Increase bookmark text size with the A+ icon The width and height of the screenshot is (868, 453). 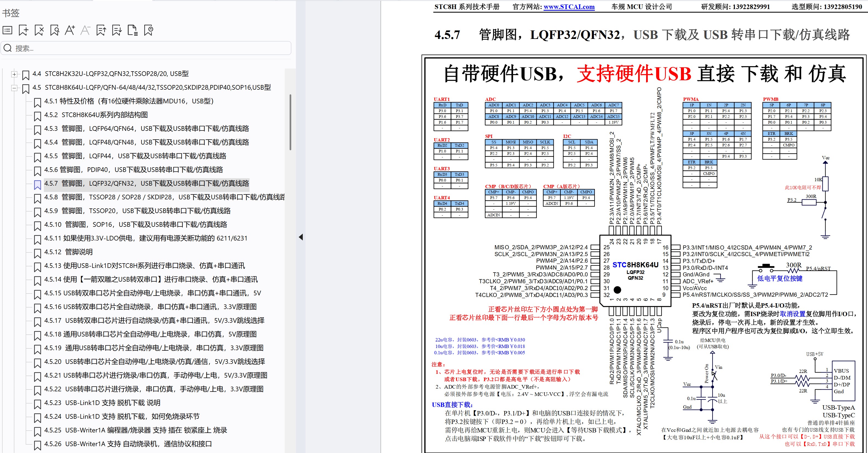[x=71, y=30]
